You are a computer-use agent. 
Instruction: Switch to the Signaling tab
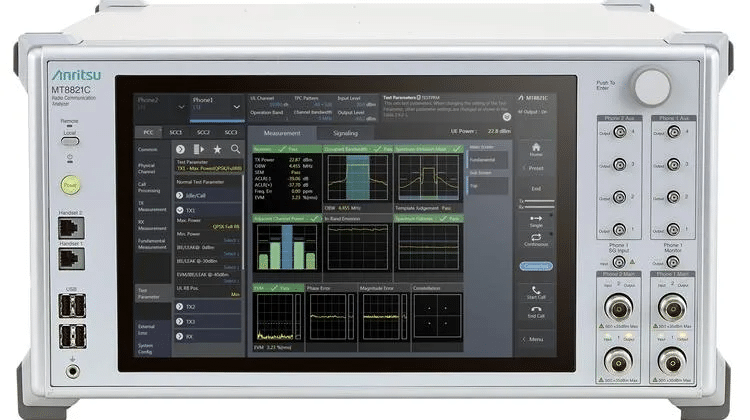[x=345, y=132]
